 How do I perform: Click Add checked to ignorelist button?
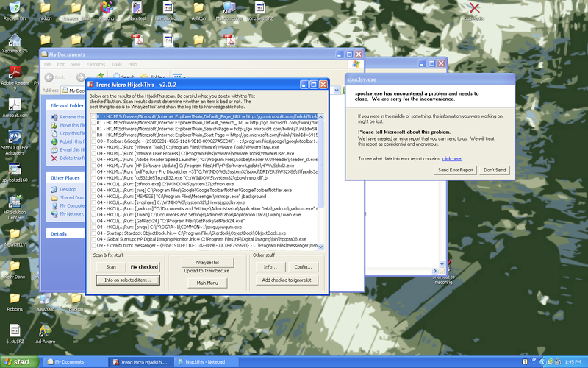287,280
